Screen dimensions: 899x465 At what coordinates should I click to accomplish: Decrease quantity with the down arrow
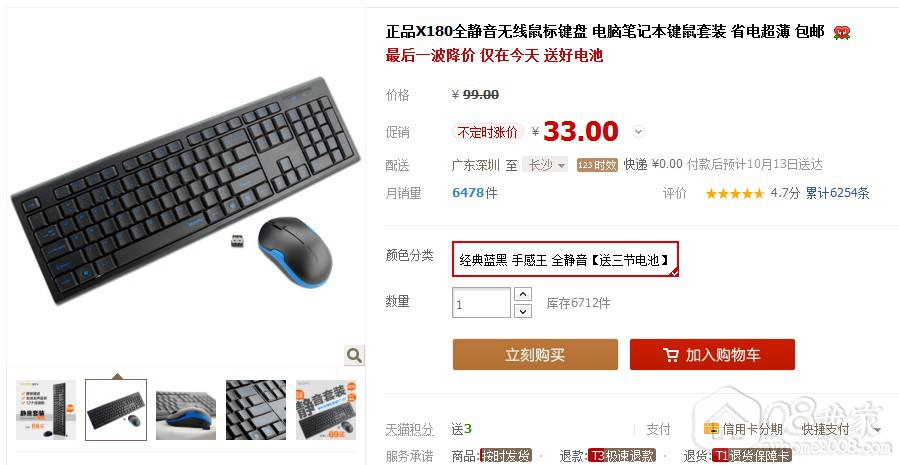[523, 311]
